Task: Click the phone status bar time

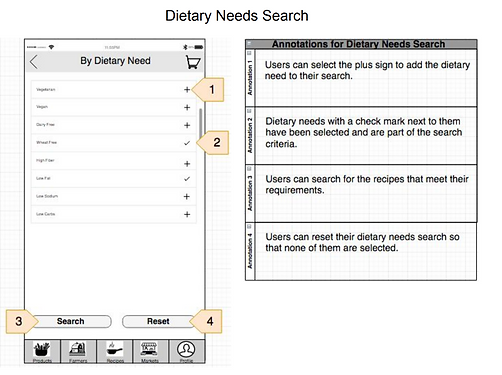Action: click(112, 47)
